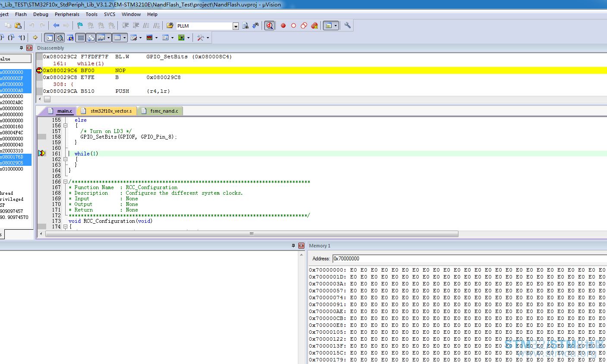Insert a bookmark with the blue flag icon
607x364 pixels.
(80, 25)
